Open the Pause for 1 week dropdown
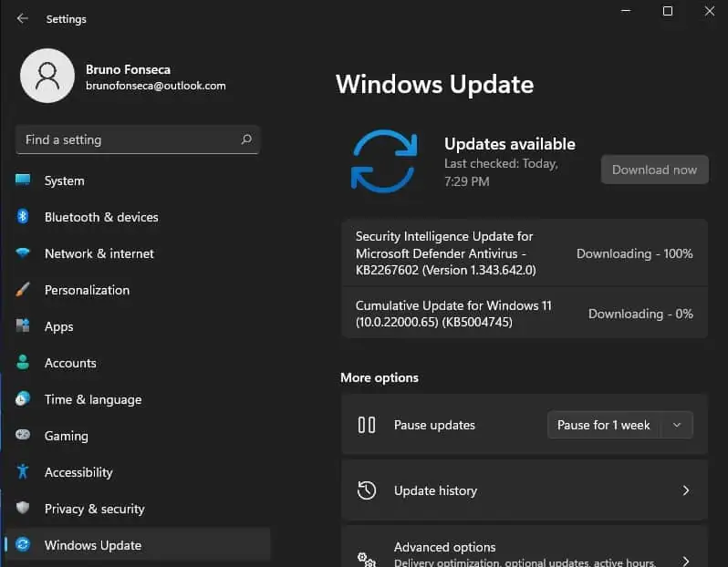Image resolution: width=728 pixels, height=567 pixels. 619,425
